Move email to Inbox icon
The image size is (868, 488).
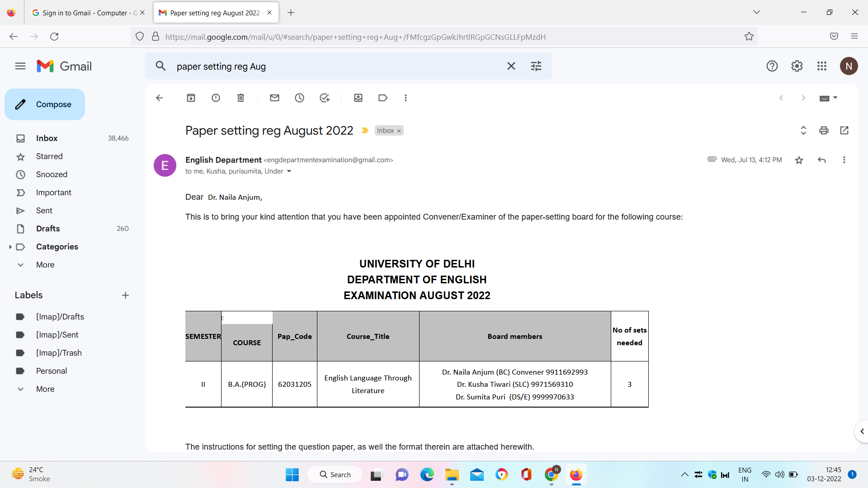point(358,98)
